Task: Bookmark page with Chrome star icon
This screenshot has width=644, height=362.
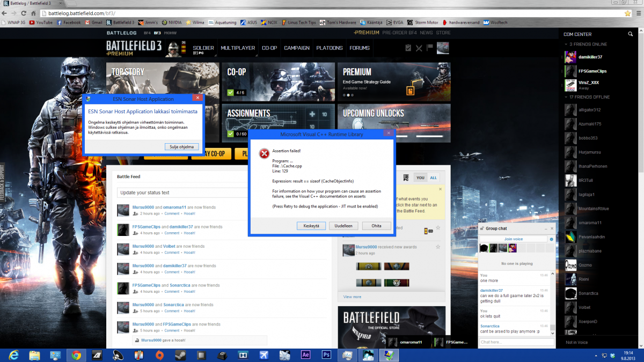Action: (627, 13)
